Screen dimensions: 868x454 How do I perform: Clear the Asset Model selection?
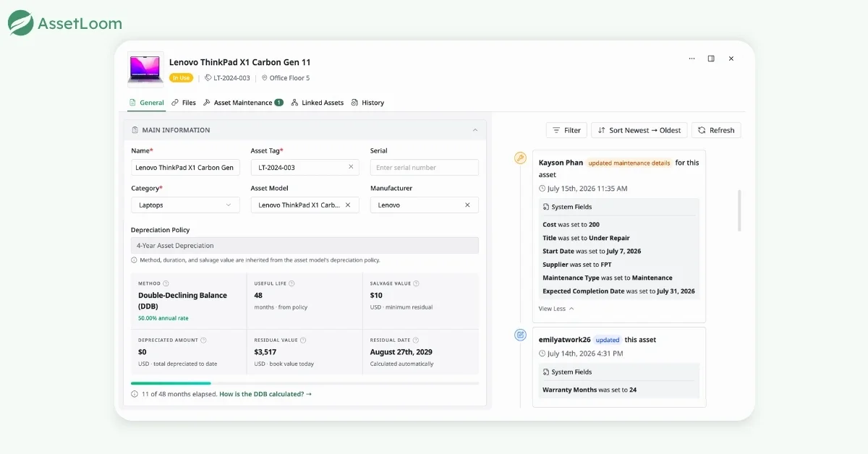(x=348, y=205)
